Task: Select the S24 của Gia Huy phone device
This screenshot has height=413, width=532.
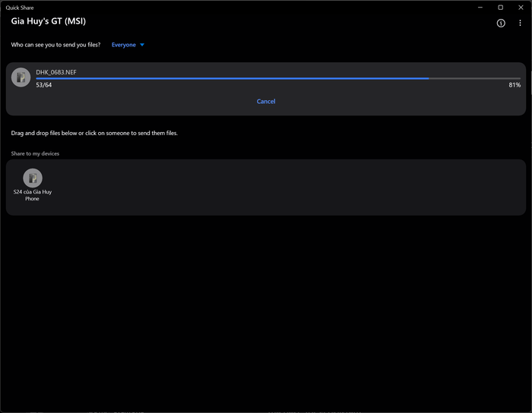Action: pos(33,185)
